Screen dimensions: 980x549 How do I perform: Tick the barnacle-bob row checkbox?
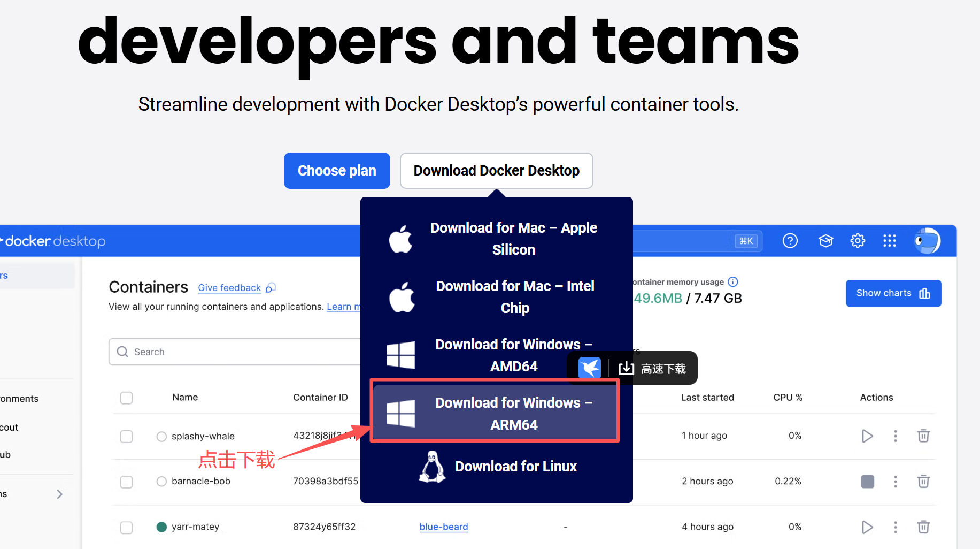pyautogui.click(x=126, y=482)
